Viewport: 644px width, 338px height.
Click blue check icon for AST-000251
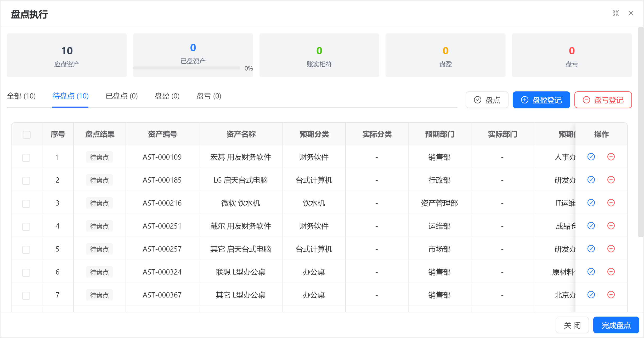point(591,226)
